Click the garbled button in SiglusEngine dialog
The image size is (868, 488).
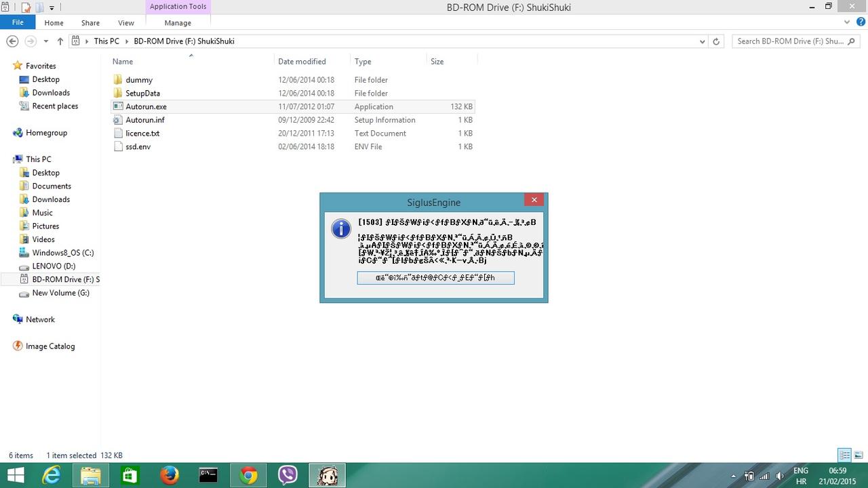435,278
